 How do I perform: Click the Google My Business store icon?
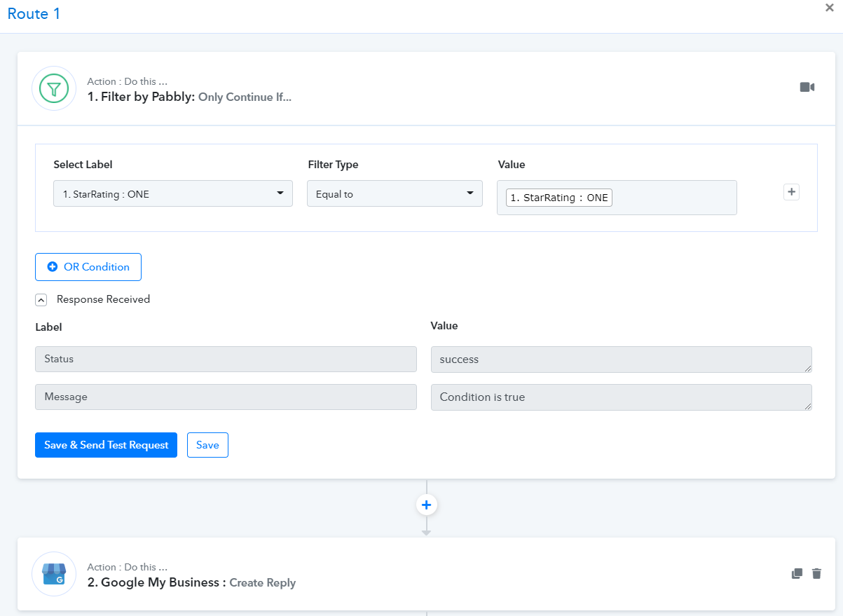[54, 574]
